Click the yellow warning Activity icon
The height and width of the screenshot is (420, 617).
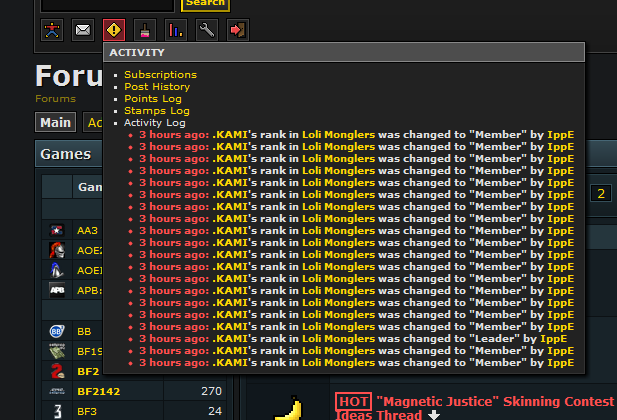[114, 30]
